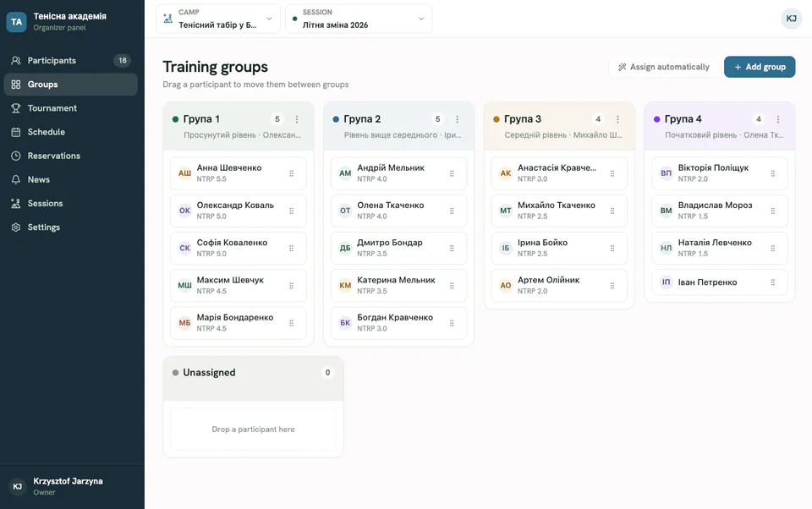
Task: Click the Група 1 green color dot
Action: tap(176, 119)
